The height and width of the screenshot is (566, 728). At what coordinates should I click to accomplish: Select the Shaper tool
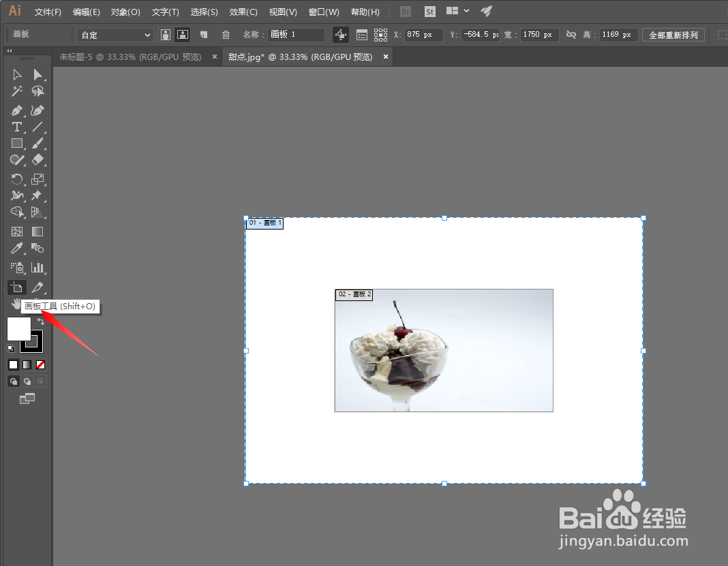pos(17,160)
